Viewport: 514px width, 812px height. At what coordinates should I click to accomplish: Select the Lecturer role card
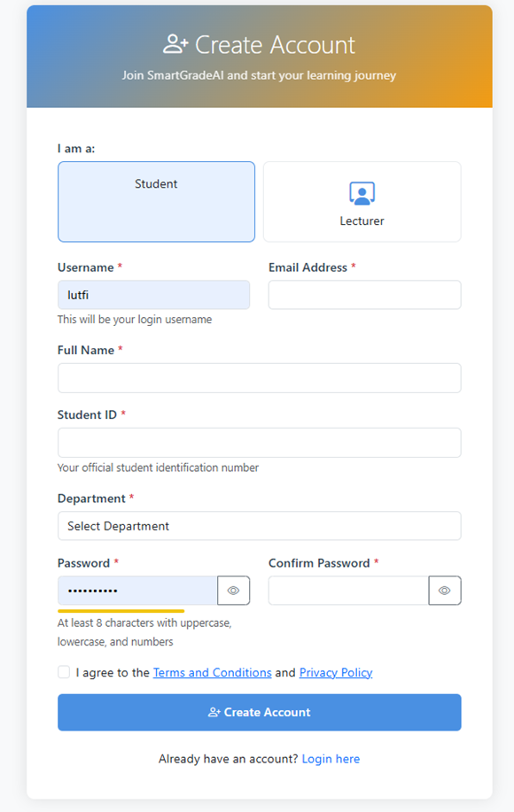[x=362, y=201]
